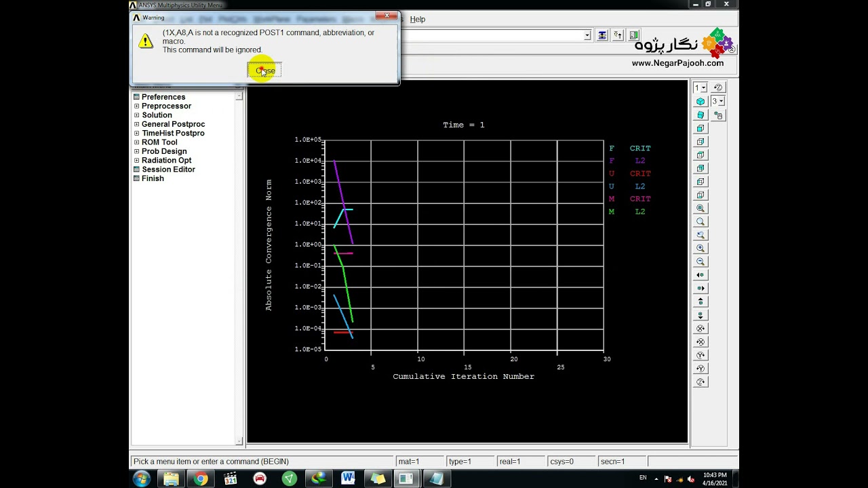Viewport: 868px width, 488px height.
Task: Select the Left View cube icon
Action: (x=701, y=182)
